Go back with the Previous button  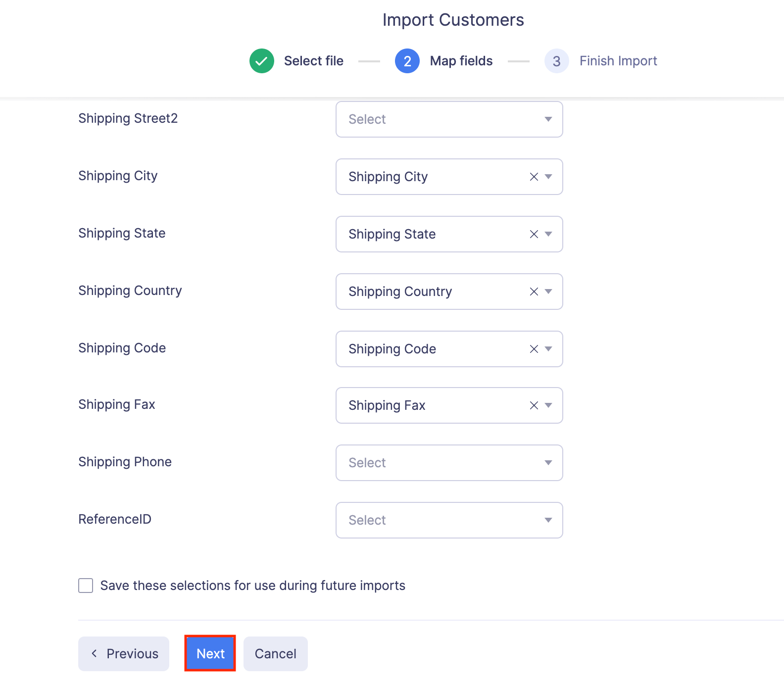[124, 653]
